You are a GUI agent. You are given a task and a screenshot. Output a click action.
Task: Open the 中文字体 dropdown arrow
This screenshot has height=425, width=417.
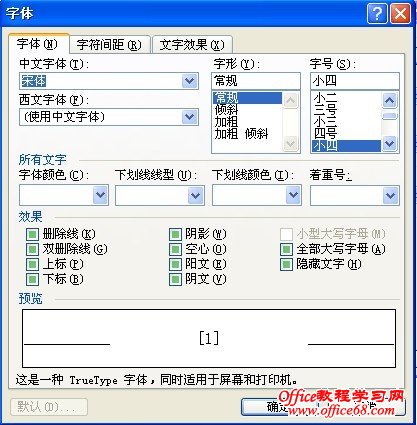[x=190, y=81]
